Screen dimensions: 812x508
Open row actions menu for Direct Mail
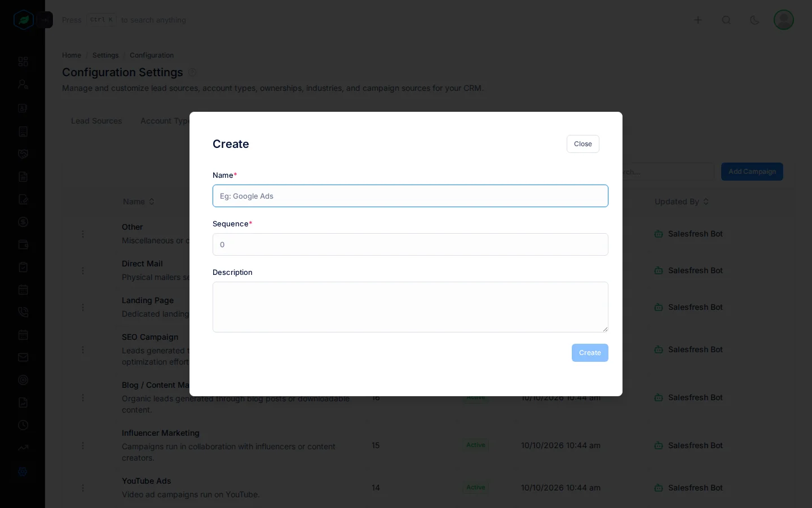[x=83, y=270]
